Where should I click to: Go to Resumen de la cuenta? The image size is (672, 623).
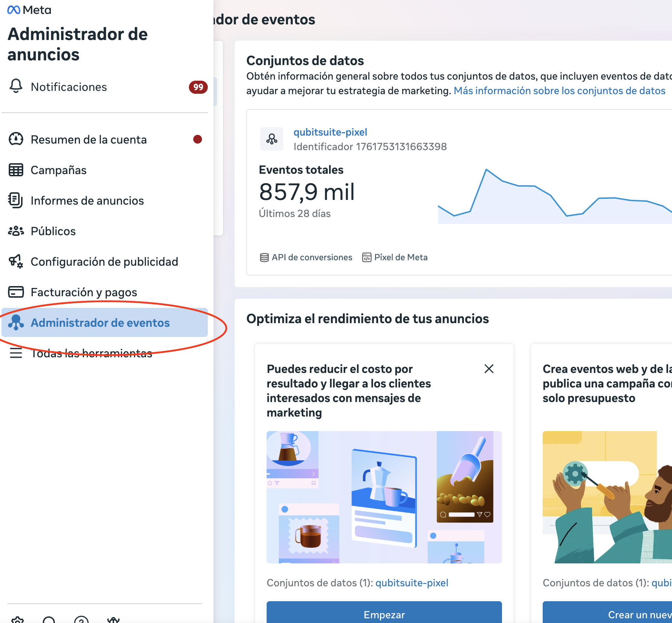coord(105,139)
